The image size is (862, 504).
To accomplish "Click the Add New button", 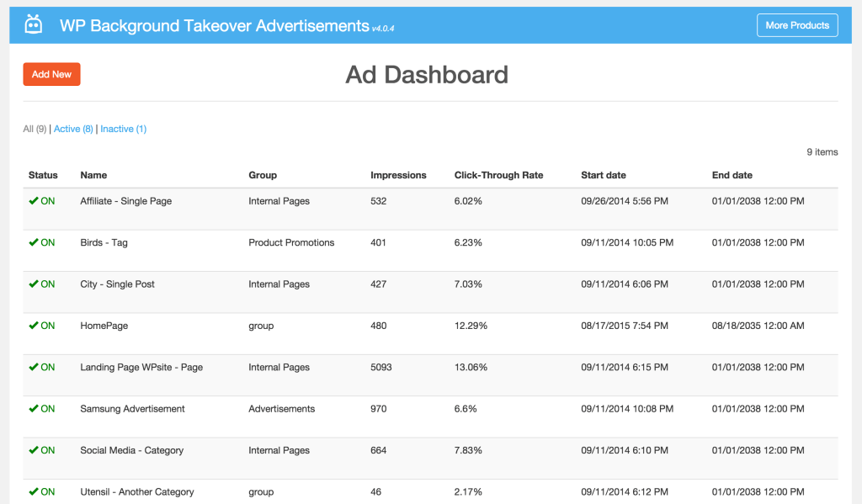I will 51,74.
